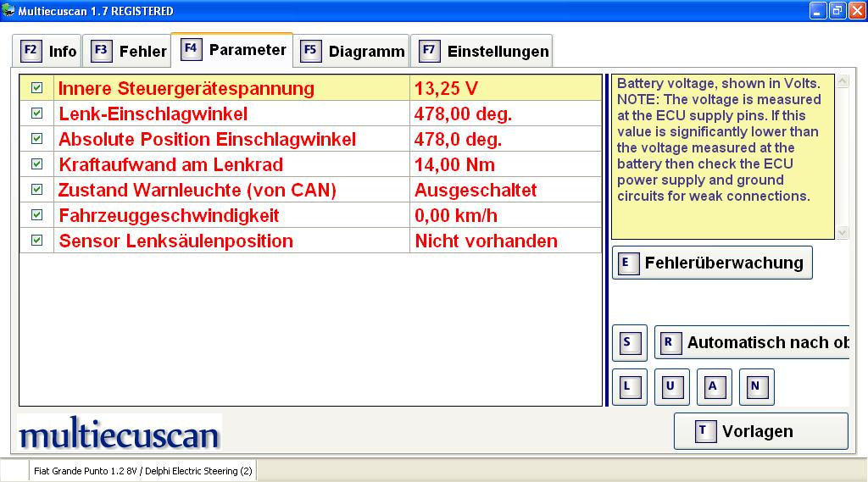Open Vorlagen templates button
868x482 pixels.
pos(760,431)
